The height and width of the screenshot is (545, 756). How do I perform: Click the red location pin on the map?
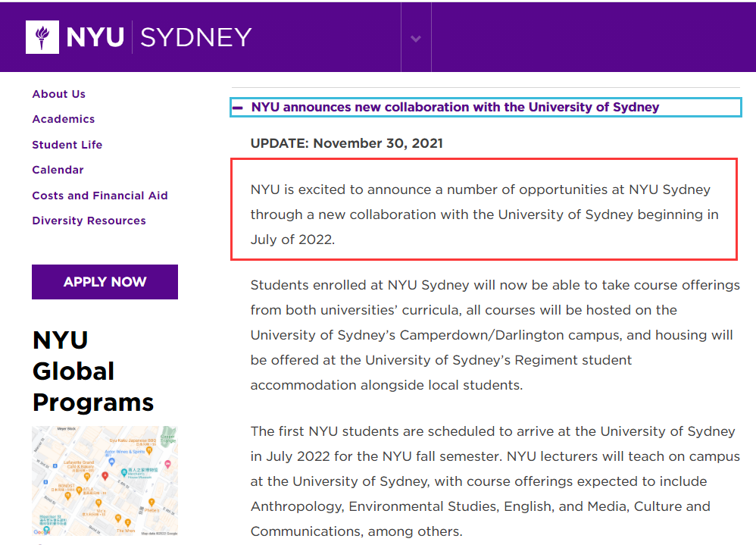tap(105, 475)
